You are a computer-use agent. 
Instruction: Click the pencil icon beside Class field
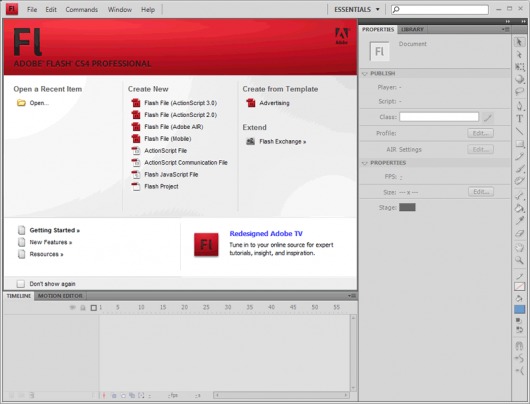coord(487,117)
